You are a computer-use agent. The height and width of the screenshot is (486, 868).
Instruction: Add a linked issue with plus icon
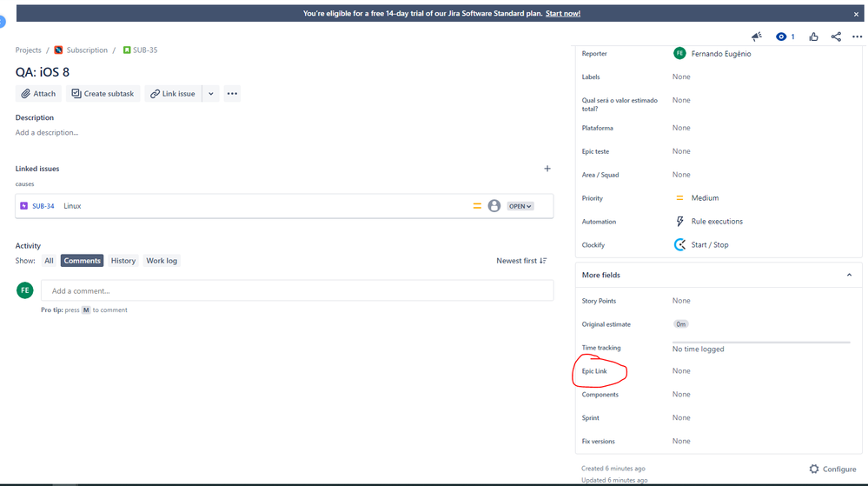pos(547,169)
